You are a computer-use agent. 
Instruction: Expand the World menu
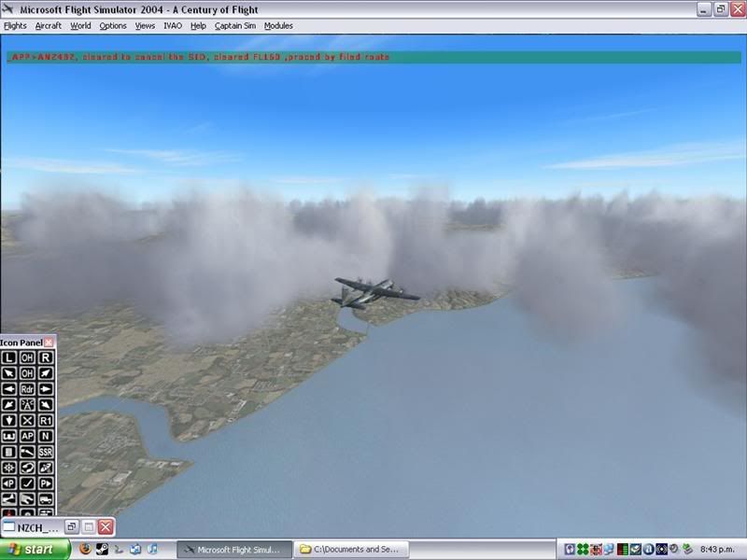pos(80,26)
